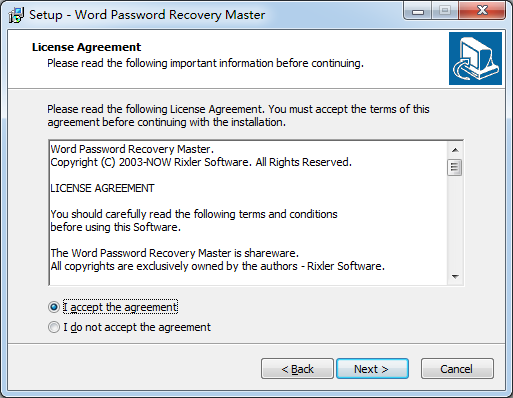Click the blue computer wizard image
The width and height of the screenshot is (513, 398).
pyautogui.click(x=475, y=58)
